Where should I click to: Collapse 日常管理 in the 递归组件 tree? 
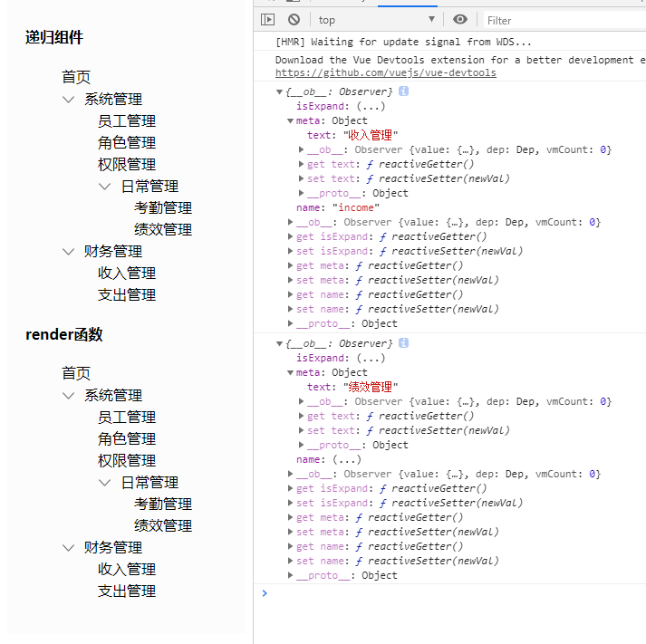pos(104,186)
